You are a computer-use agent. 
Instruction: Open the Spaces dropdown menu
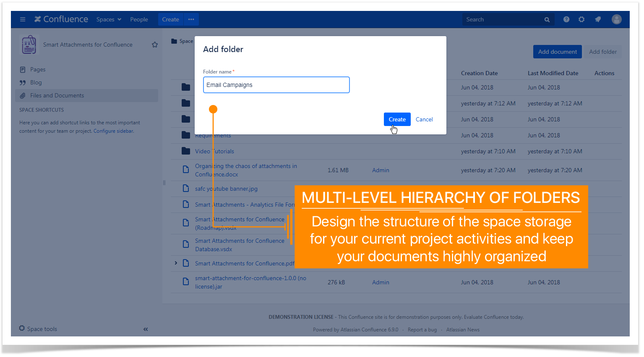pos(109,19)
